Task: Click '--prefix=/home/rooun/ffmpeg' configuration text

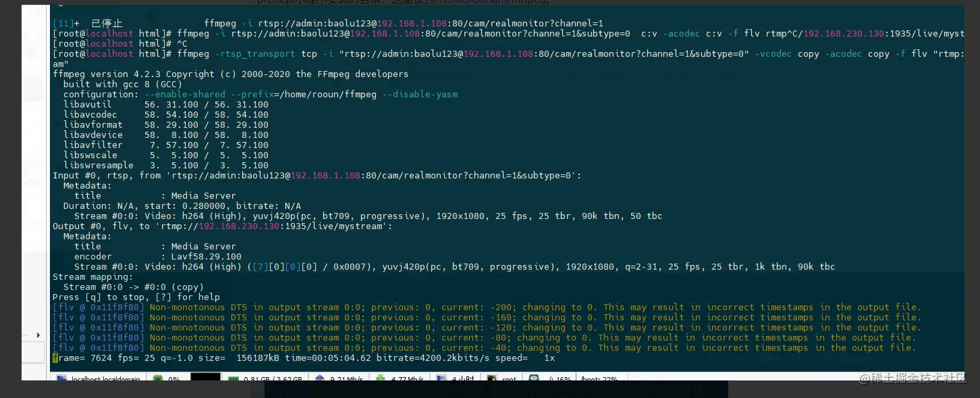Action: click(304, 94)
